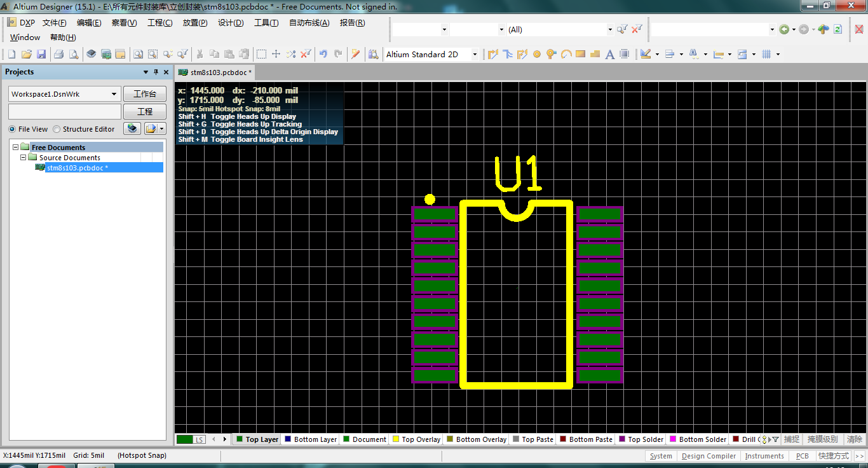The height and width of the screenshot is (468, 868).
Task: Place a component
Action: 624,54
